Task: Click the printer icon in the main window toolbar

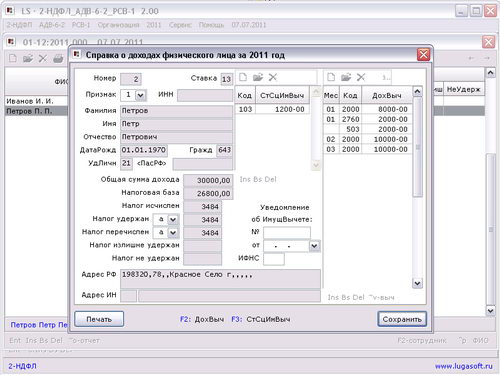Action: (58, 59)
